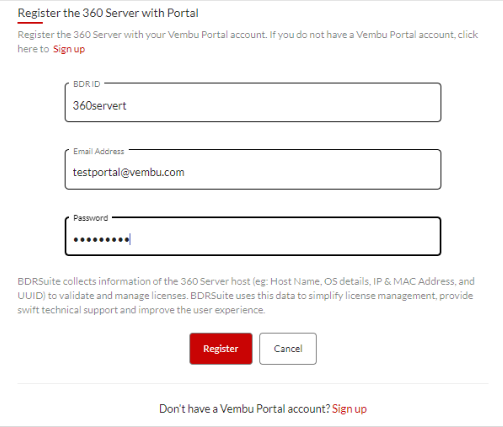
Task: Click the red underline beneath the heading
Action: point(30,23)
